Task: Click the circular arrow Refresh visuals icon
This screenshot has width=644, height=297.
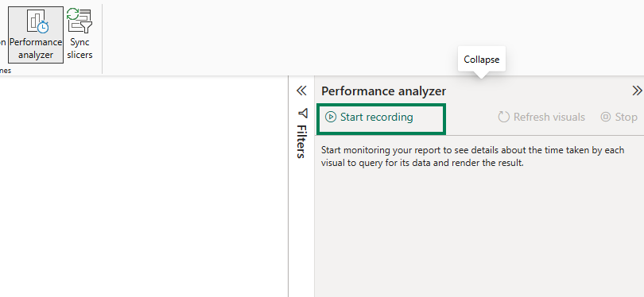Action: tap(503, 117)
